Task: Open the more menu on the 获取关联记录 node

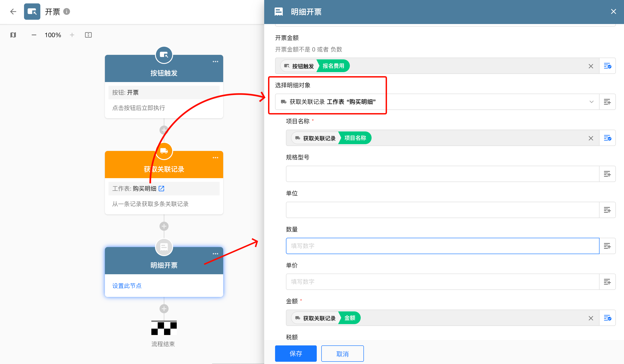Action: tap(215, 158)
